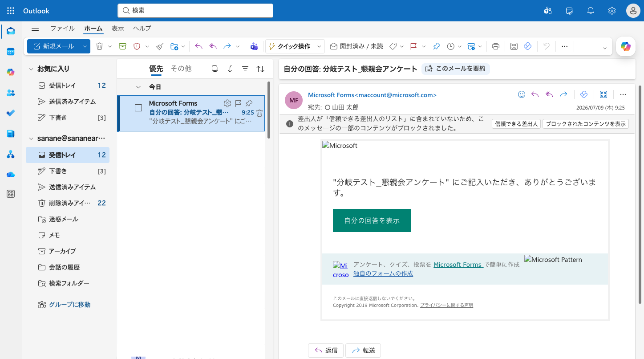The image size is (644, 359).
Task: Collapse the Today (今日) message group
Action: pos(138,87)
